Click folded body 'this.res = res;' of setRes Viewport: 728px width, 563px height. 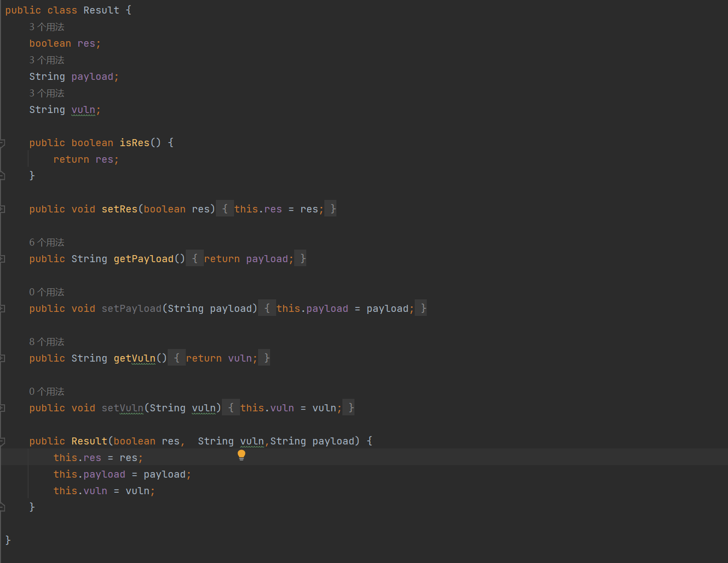point(279,209)
